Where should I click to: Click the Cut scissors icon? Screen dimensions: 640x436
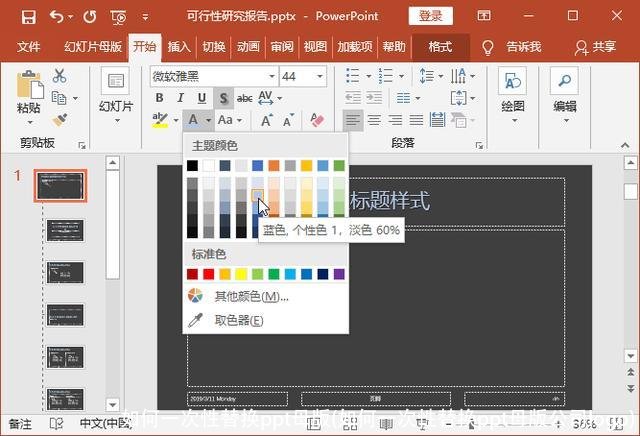coord(60,76)
